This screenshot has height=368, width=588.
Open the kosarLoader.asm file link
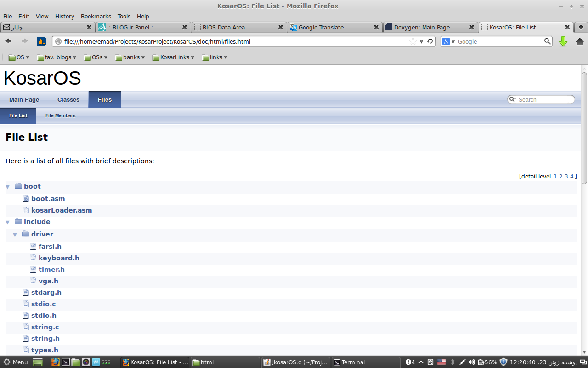(x=62, y=210)
